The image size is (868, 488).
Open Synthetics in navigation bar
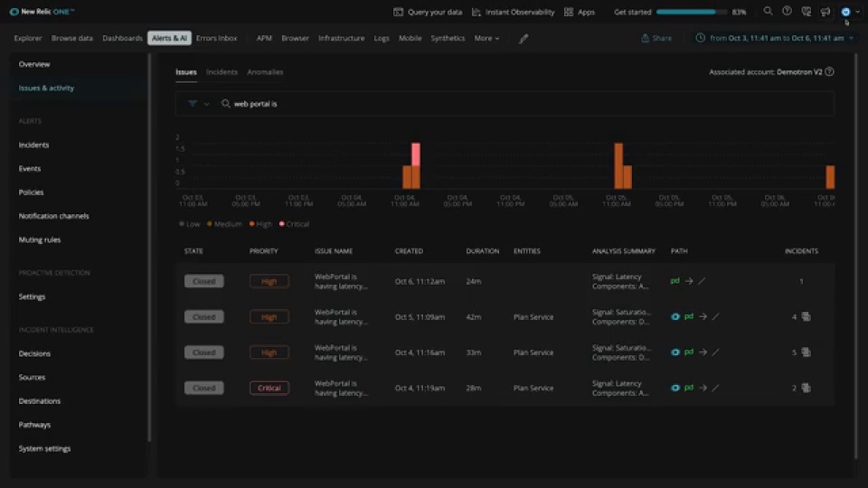(x=448, y=38)
